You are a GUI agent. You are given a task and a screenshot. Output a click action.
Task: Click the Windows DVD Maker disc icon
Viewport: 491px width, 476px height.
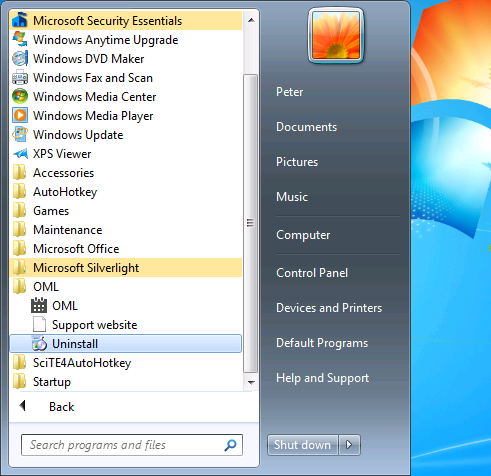(x=20, y=59)
